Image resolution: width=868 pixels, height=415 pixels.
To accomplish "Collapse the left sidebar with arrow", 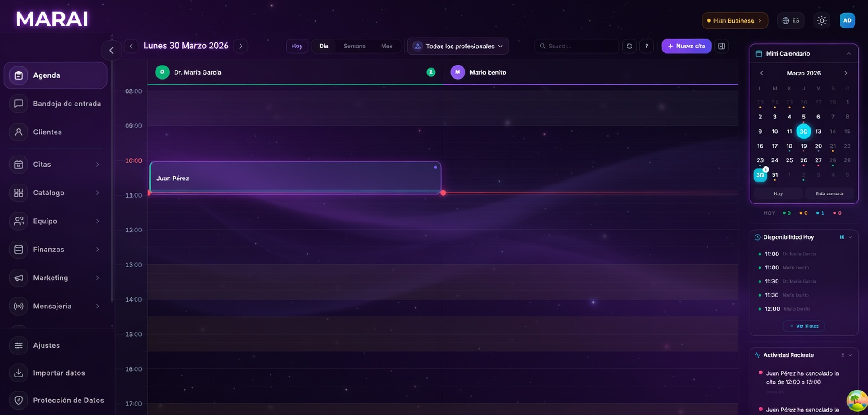I will [112, 50].
